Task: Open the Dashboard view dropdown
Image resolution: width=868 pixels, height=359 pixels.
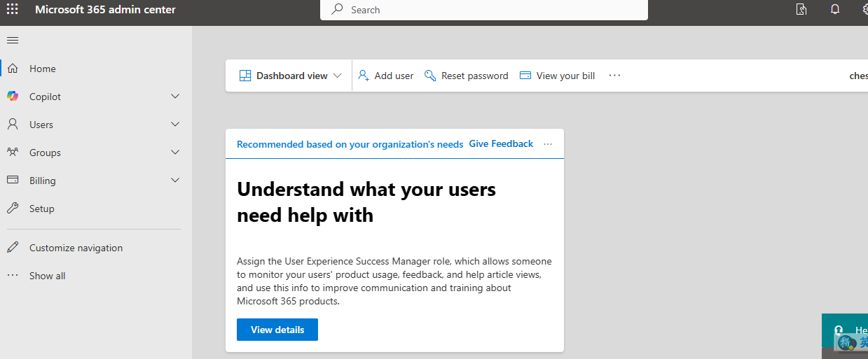Action: click(291, 76)
